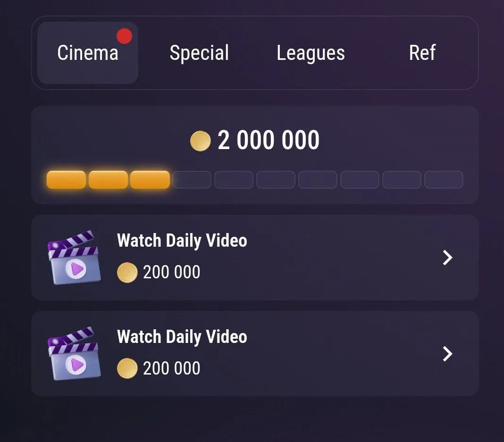This screenshot has width=504, height=442.
Task: Click the last empty progress segment
Action: click(x=444, y=180)
